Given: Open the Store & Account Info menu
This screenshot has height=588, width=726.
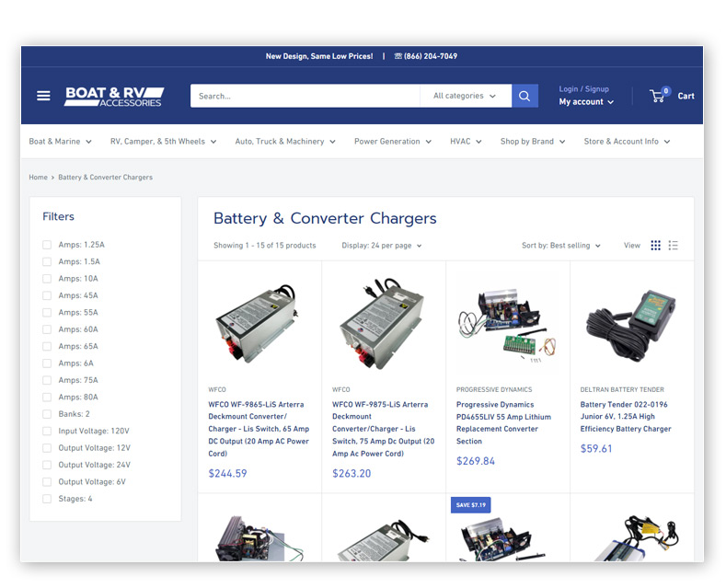Looking at the screenshot, I should point(627,141).
